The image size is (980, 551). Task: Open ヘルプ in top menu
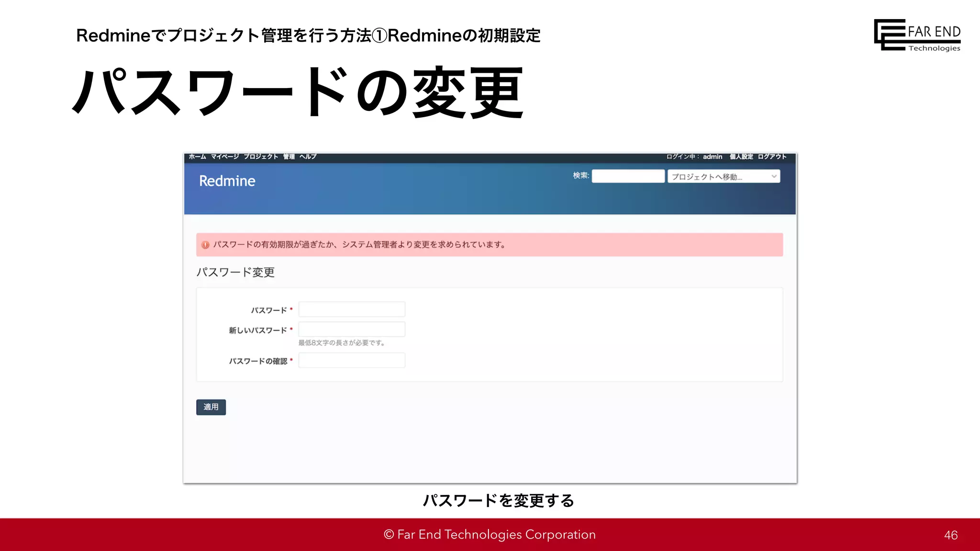pos(308,156)
